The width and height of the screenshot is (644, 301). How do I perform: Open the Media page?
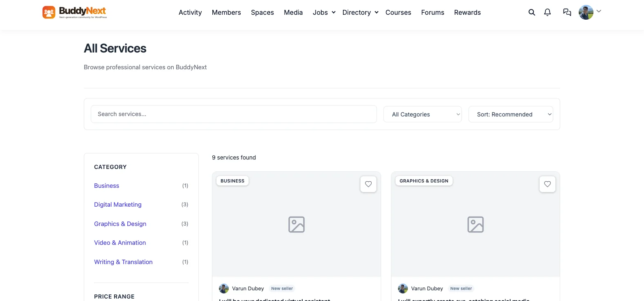(x=293, y=12)
